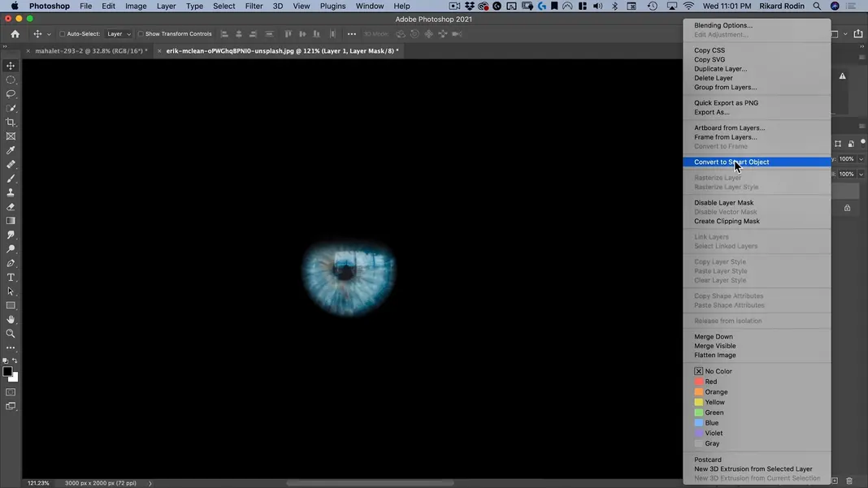Select the Gradient tool
Image resolution: width=868 pixels, height=488 pixels.
11,221
